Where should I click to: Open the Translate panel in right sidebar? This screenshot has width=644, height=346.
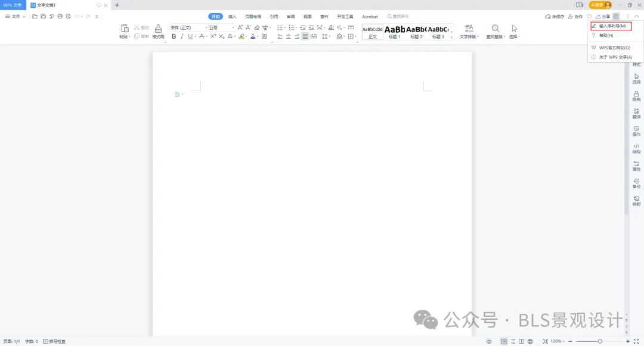636,114
